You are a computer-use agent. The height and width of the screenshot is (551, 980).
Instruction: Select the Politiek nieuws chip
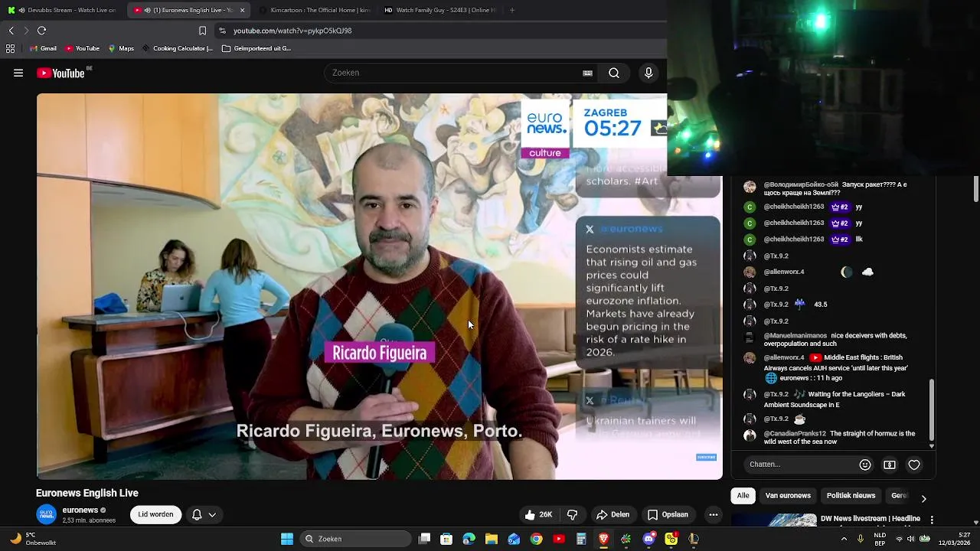pyautogui.click(x=851, y=496)
